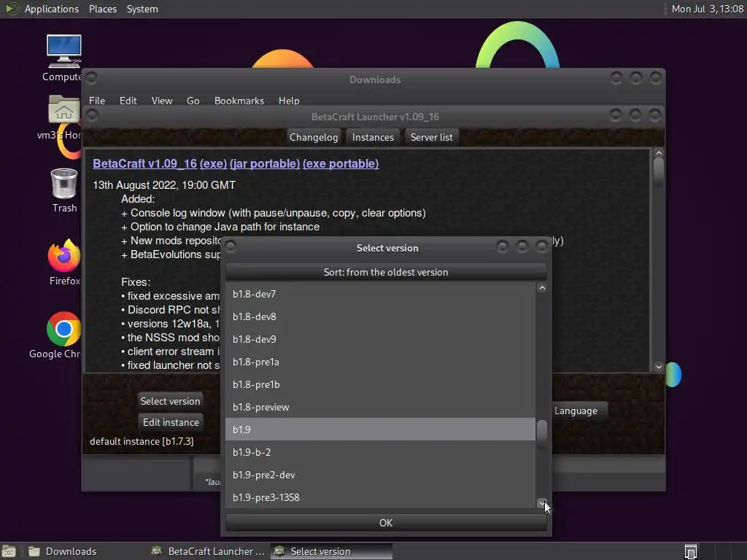
Task: Click the Select version button in launcher
Action: point(170,401)
